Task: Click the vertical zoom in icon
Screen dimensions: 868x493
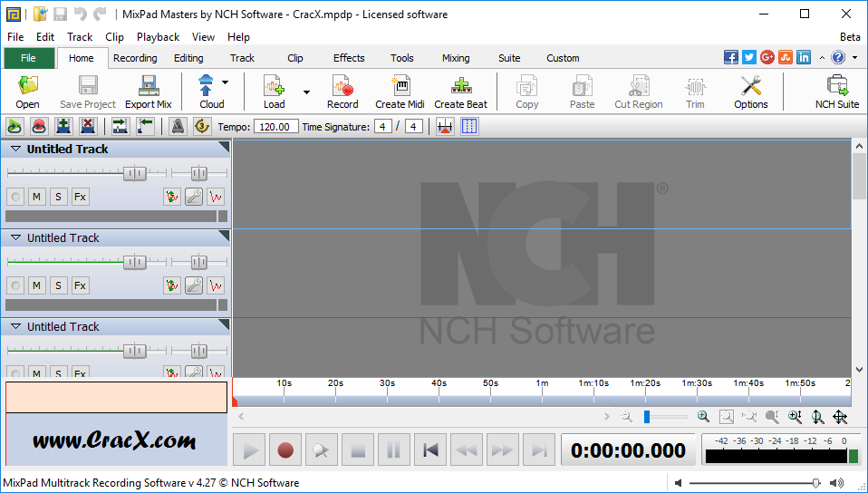Action: (x=795, y=417)
